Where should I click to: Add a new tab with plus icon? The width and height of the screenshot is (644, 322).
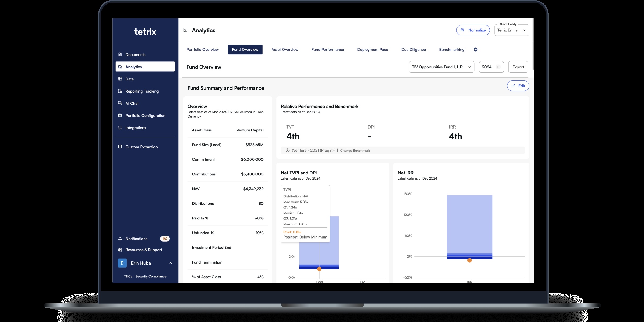pos(475,50)
